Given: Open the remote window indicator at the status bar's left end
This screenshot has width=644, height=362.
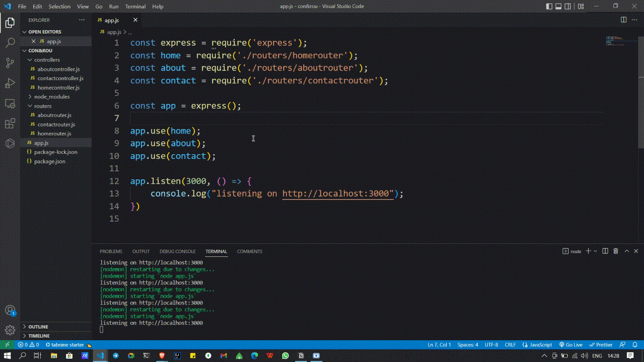Looking at the screenshot, I should click(7, 345).
